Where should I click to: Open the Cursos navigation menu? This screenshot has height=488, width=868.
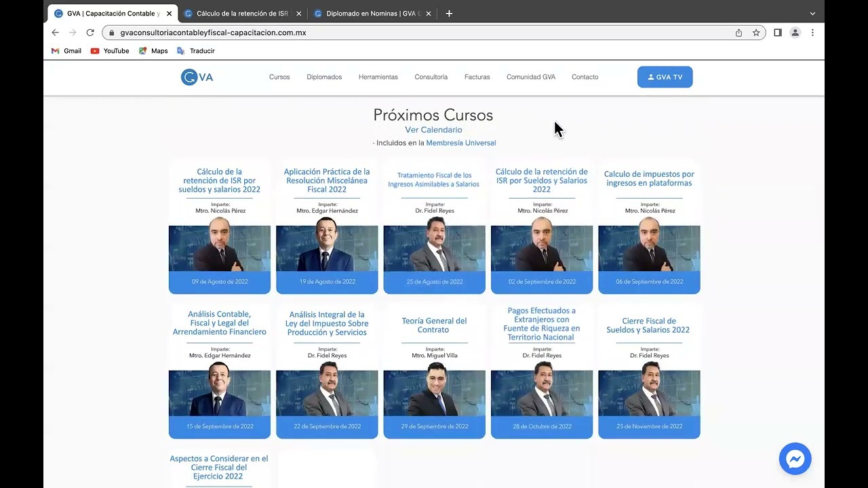pos(279,77)
